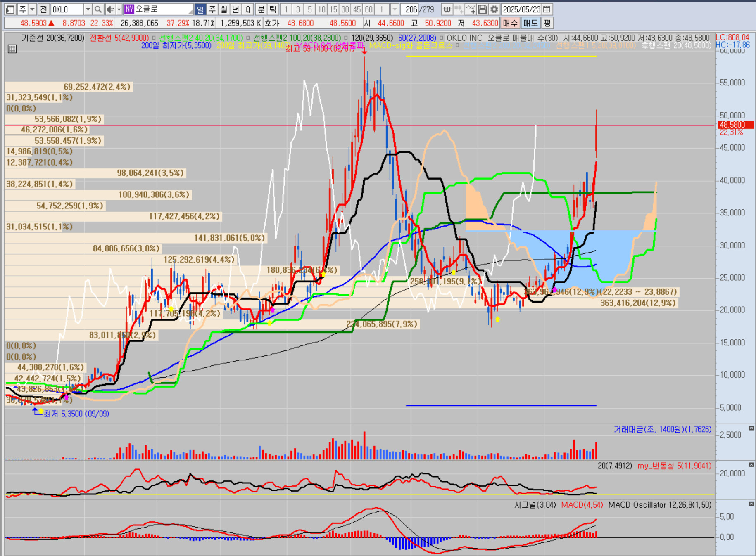Screen dimensions: 756x556
Task: Select the 년 yearly period button
Action: (x=235, y=9)
